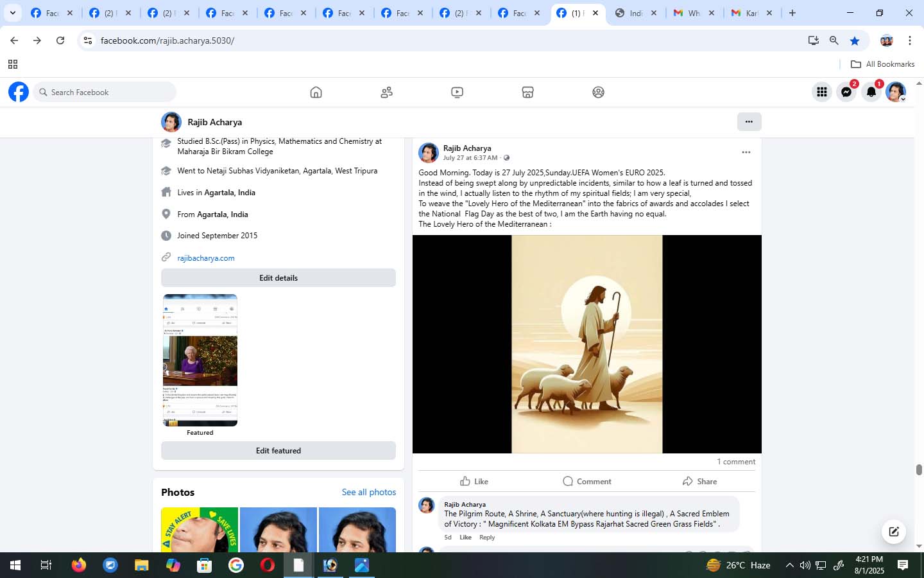Open the Featured collection thumbnail
The height and width of the screenshot is (578, 924).
coord(200,360)
